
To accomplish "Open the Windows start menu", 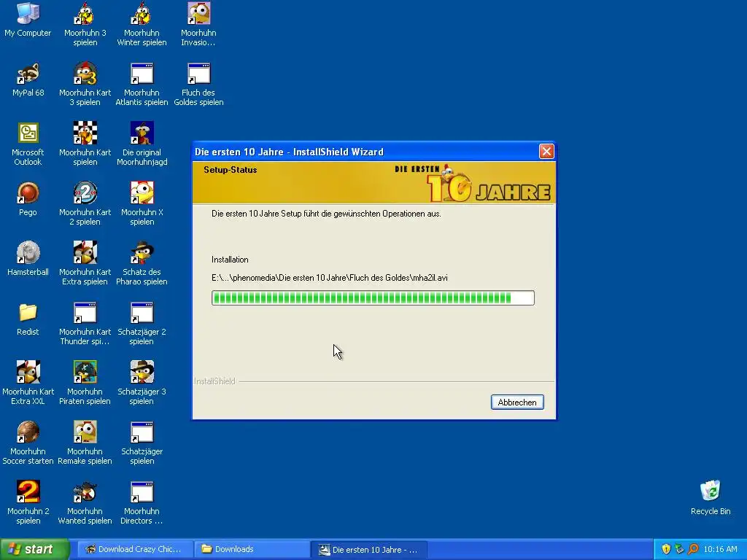I will (34, 550).
